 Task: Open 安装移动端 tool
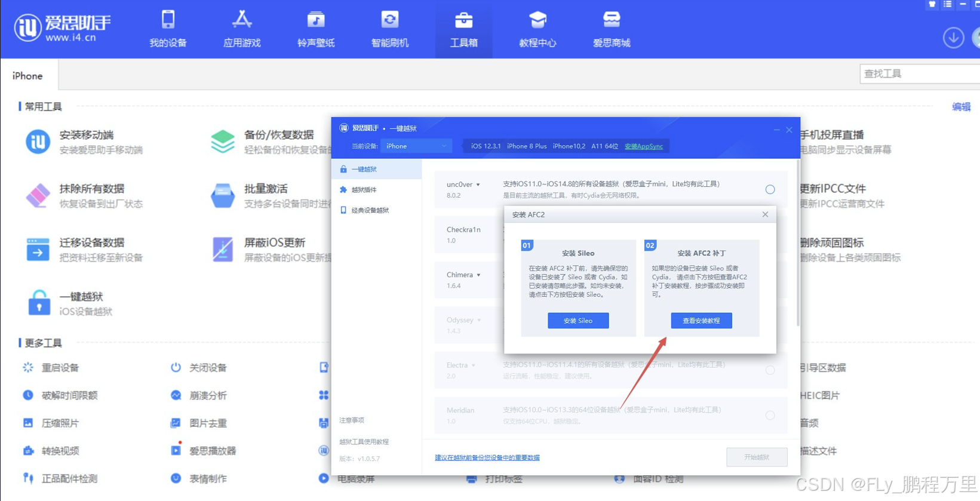[84, 142]
